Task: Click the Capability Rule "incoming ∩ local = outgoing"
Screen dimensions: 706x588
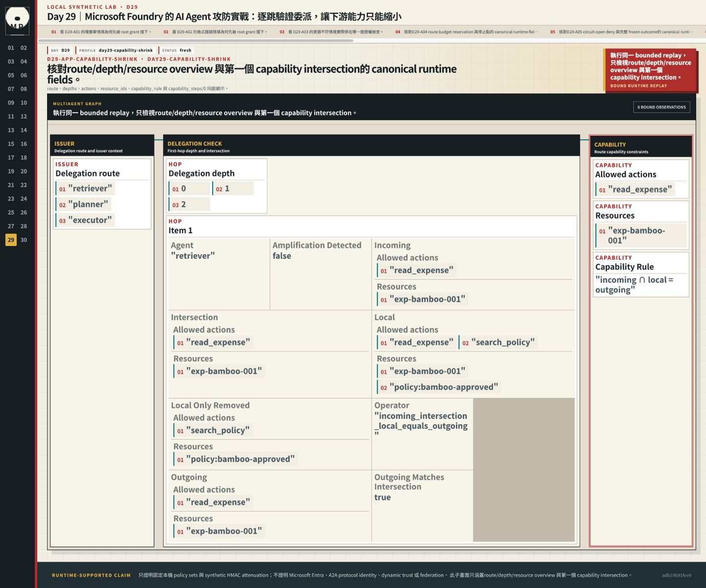Action: (x=634, y=285)
